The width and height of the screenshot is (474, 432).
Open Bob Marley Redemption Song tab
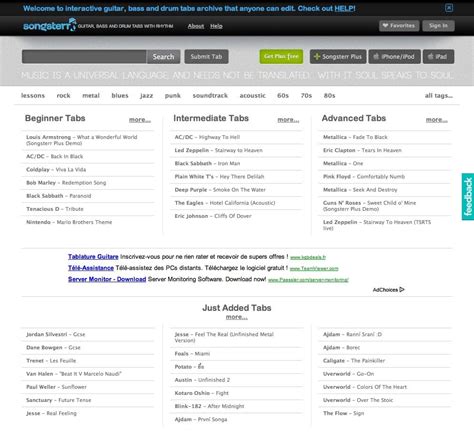tap(66, 183)
